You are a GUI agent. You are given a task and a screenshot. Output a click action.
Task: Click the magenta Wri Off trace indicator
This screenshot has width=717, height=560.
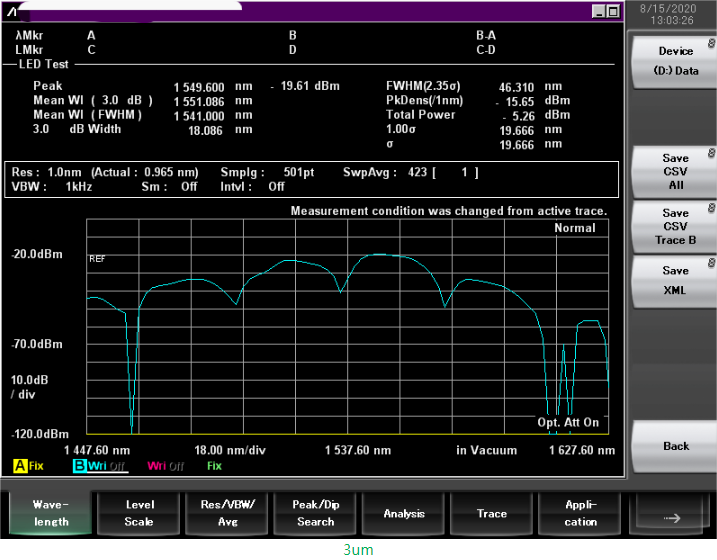point(165,466)
